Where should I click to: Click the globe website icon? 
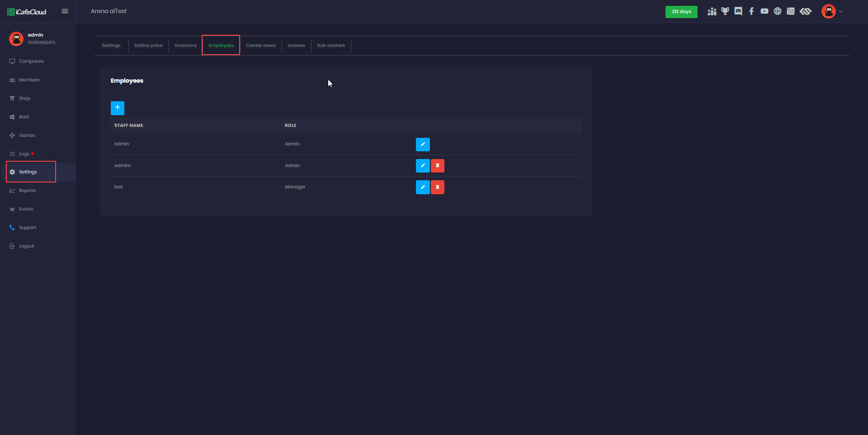(x=778, y=11)
